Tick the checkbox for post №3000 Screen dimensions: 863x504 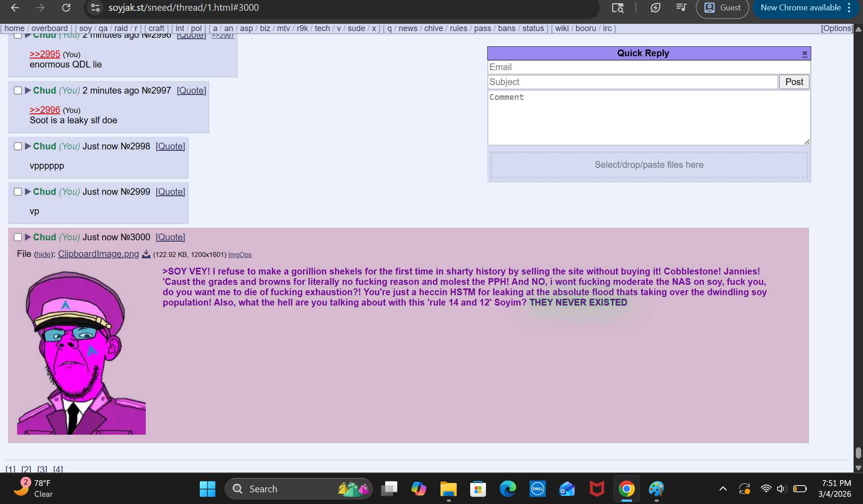[18, 237]
